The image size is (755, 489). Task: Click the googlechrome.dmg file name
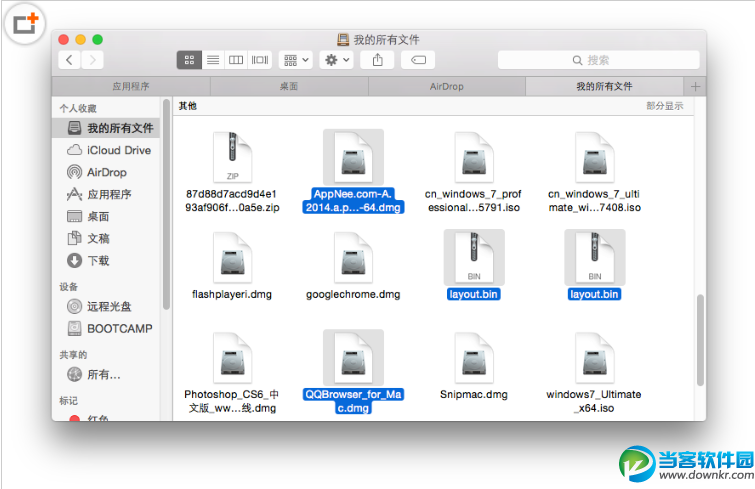pos(353,295)
